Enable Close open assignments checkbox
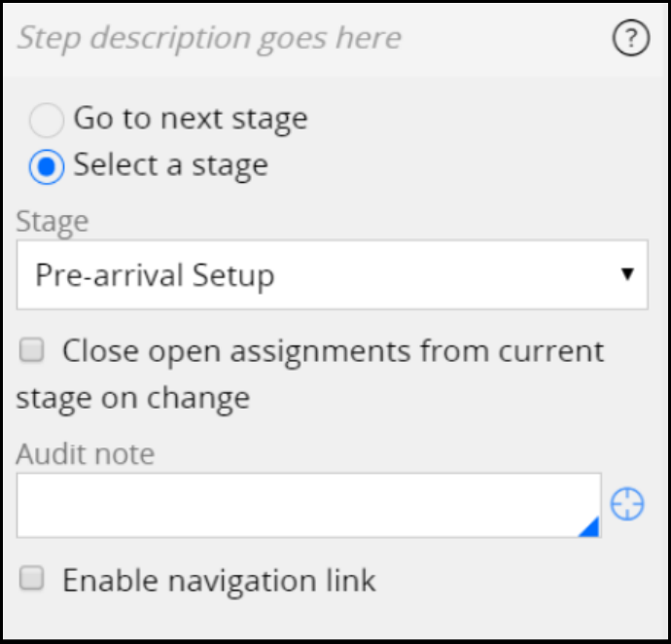The image size is (671, 644). coord(33,351)
